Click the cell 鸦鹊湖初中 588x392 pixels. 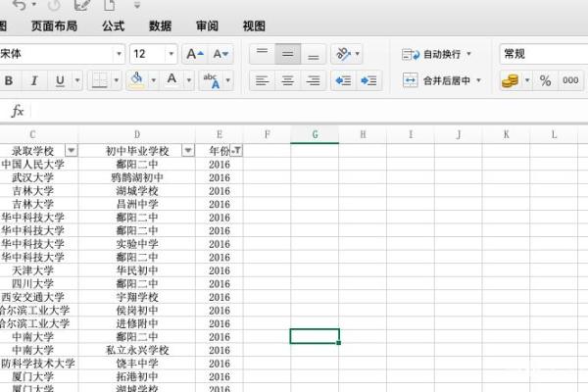137,177
